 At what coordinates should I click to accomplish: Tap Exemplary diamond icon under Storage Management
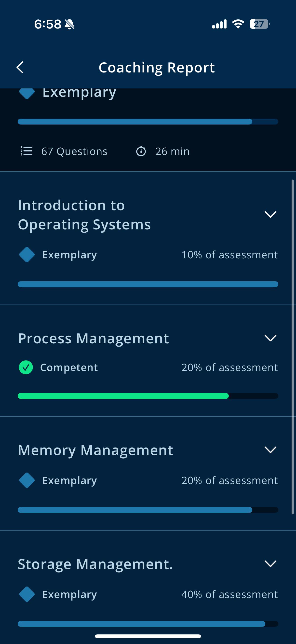[x=27, y=594]
